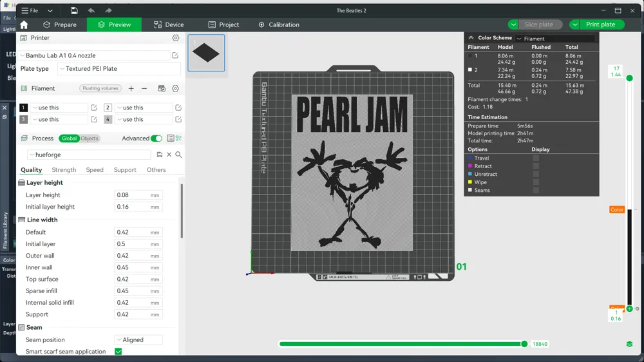
Task: Open the process settings list icon
Action: point(171,138)
